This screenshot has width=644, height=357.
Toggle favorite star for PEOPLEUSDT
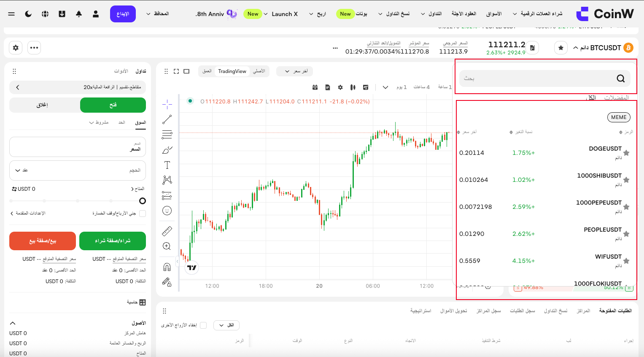pyautogui.click(x=626, y=234)
